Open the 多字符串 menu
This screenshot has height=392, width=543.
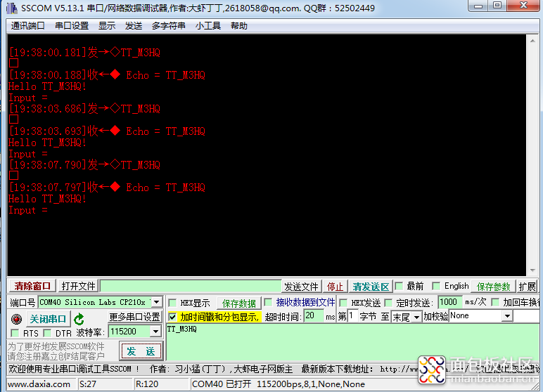tap(168, 26)
